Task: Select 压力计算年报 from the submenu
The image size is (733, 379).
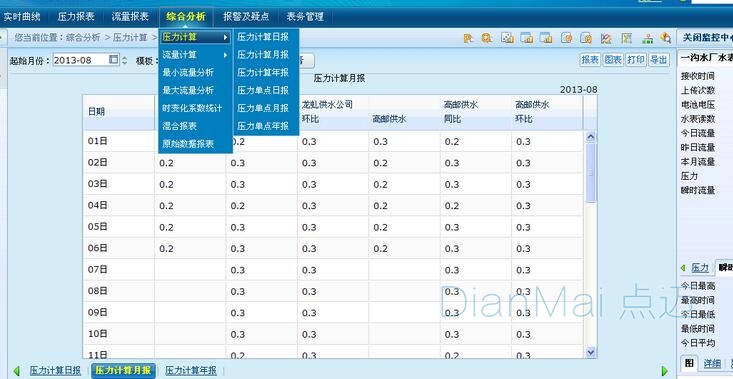Action: [x=263, y=72]
